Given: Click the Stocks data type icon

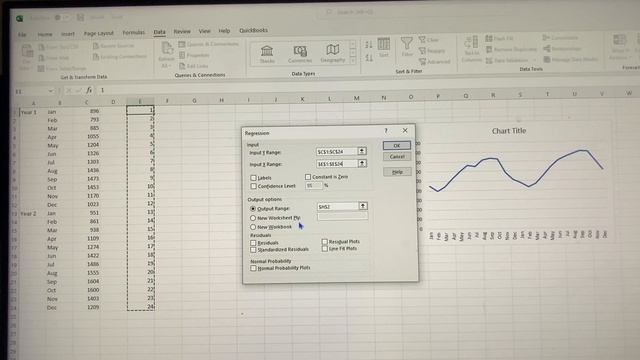Looking at the screenshot, I should pyautogui.click(x=267, y=54).
